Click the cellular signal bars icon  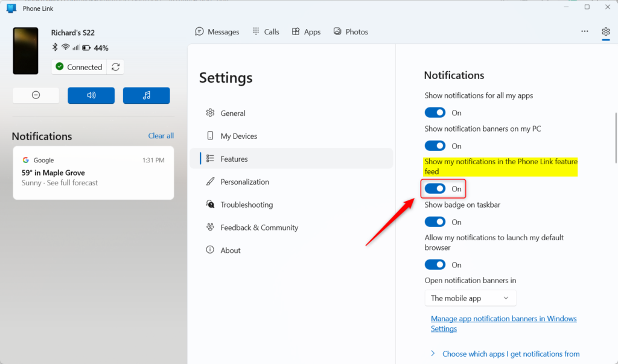click(x=75, y=48)
